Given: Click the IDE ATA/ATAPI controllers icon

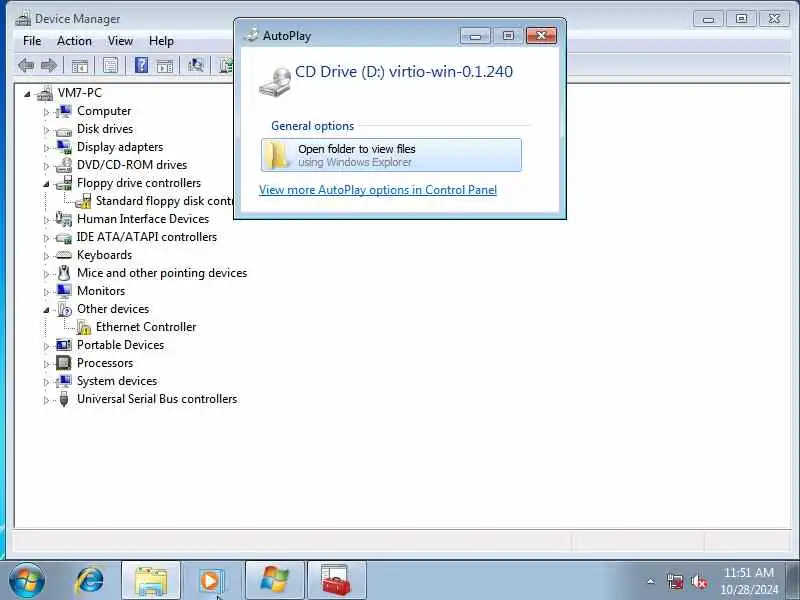Looking at the screenshot, I should click(64, 238).
